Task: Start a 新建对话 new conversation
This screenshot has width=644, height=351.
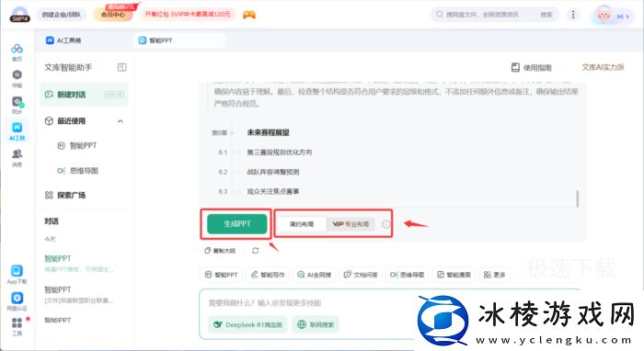Action: (x=85, y=95)
